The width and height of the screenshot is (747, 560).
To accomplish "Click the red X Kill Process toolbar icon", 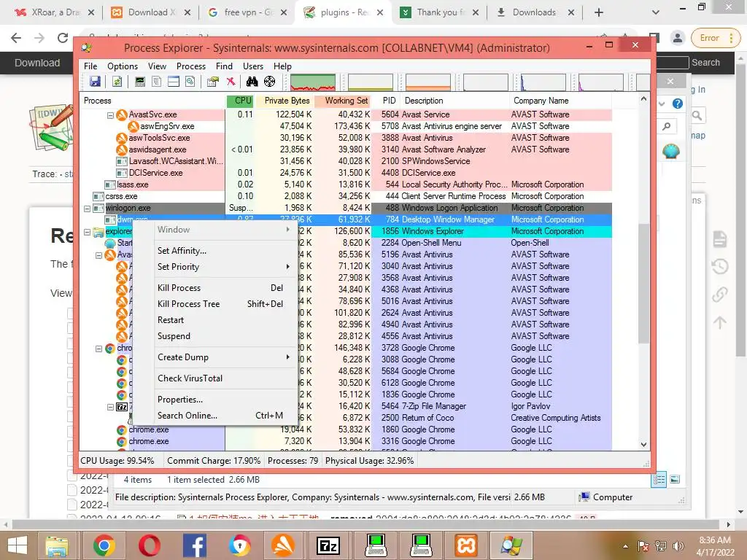I will 231,82.
